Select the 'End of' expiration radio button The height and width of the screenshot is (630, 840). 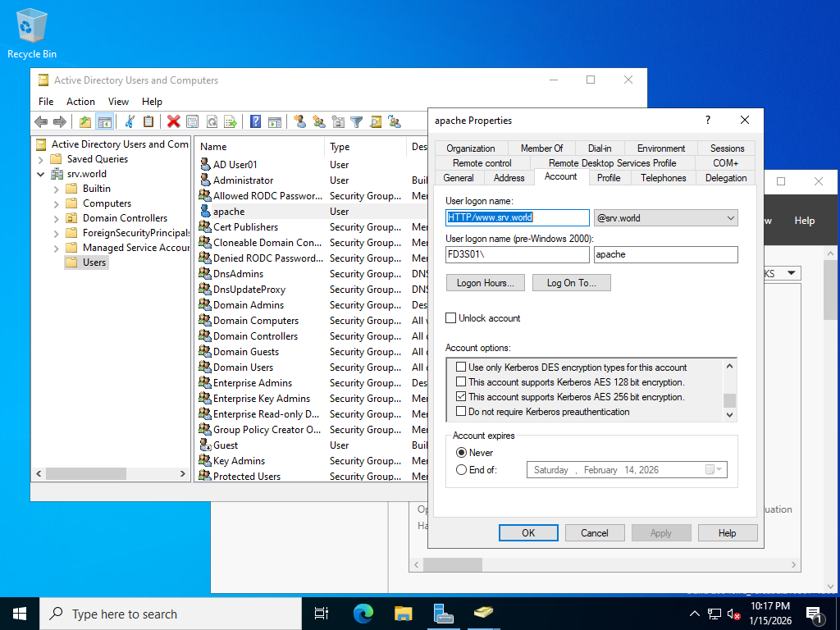coord(461,470)
